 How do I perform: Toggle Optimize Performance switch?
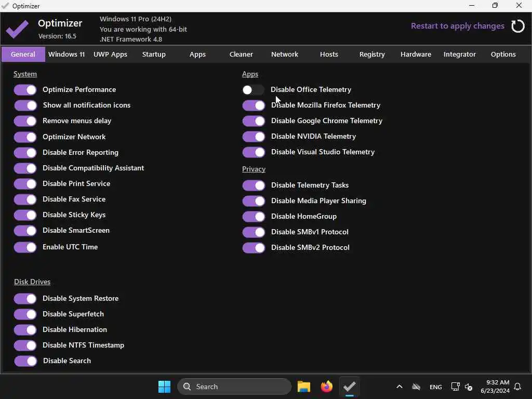click(x=25, y=90)
